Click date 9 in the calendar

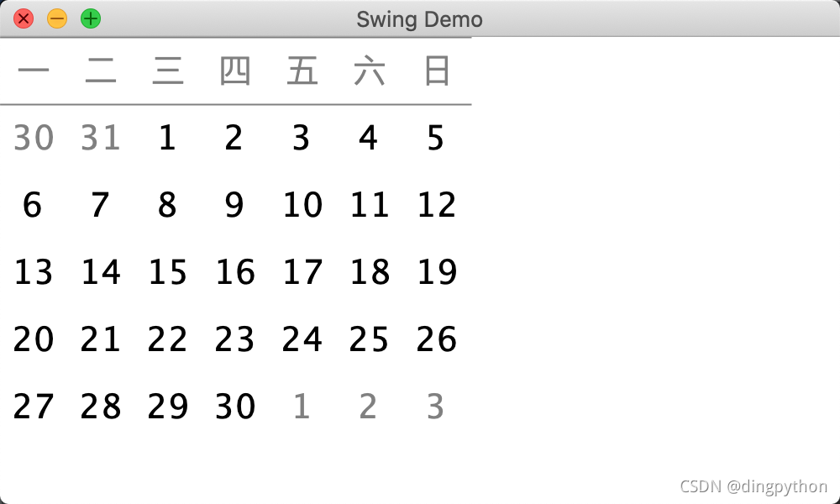coord(234,205)
